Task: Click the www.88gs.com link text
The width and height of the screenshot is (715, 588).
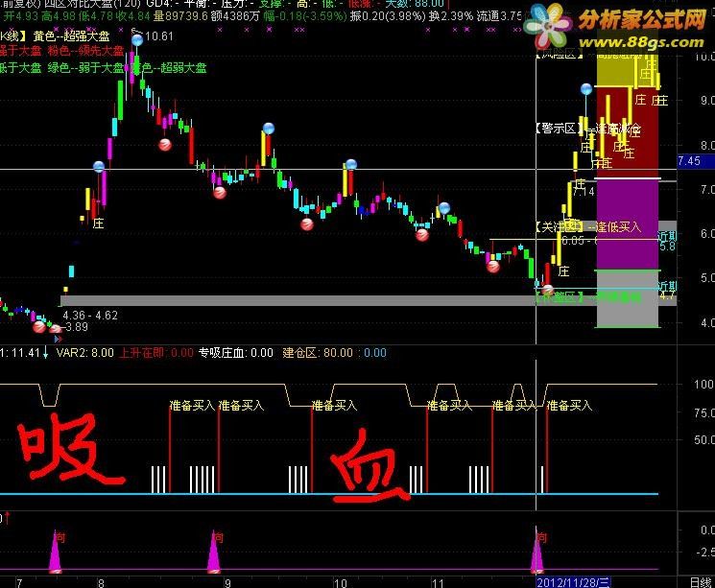Action: (x=642, y=42)
